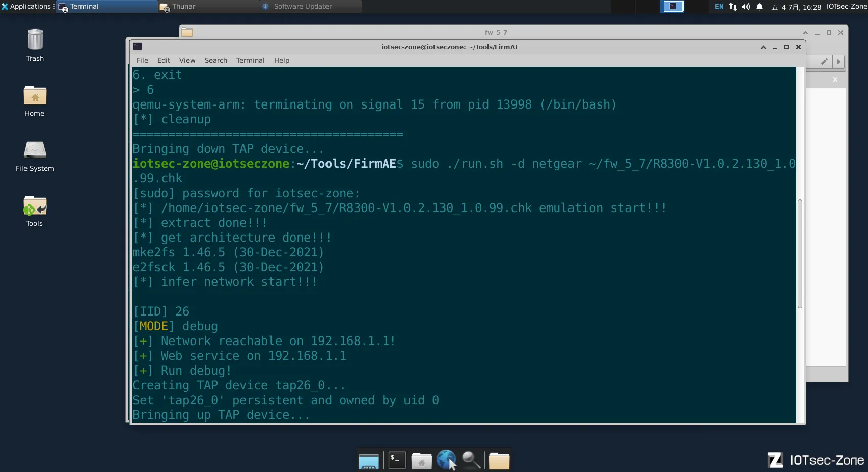Screen dimensions: 868x472
Task: Click the terminal vertical scrollbar
Action: tap(800, 254)
